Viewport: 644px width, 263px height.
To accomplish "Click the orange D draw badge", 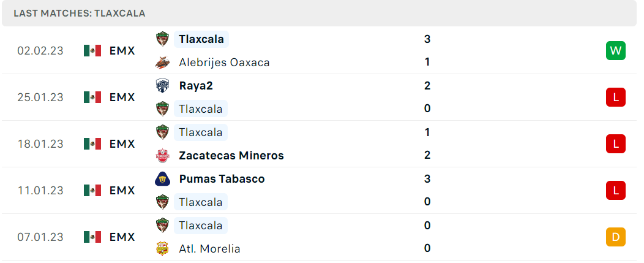I will pyautogui.click(x=615, y=237).
